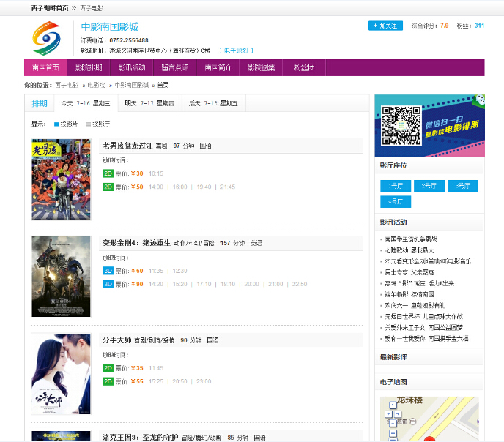Screen dimensions: 504x442
Task: Open the 留言点评 nav tab
Action: click(175, 68)
